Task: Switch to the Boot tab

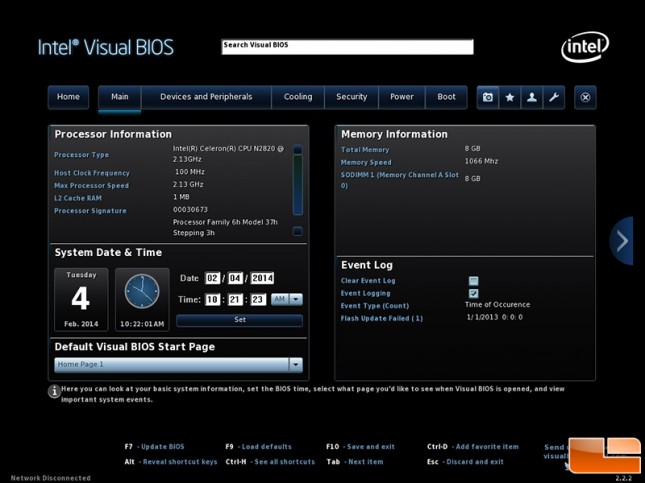Action: (446, 97)
